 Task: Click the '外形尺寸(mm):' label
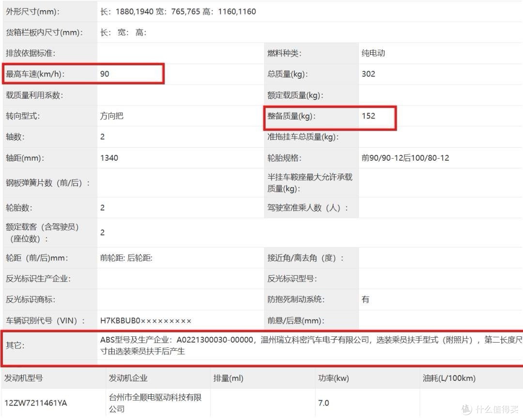32,12
